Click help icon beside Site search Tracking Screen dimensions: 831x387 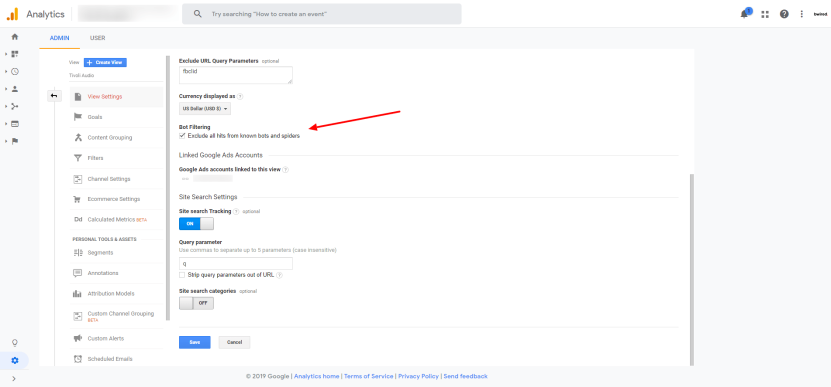236,211
